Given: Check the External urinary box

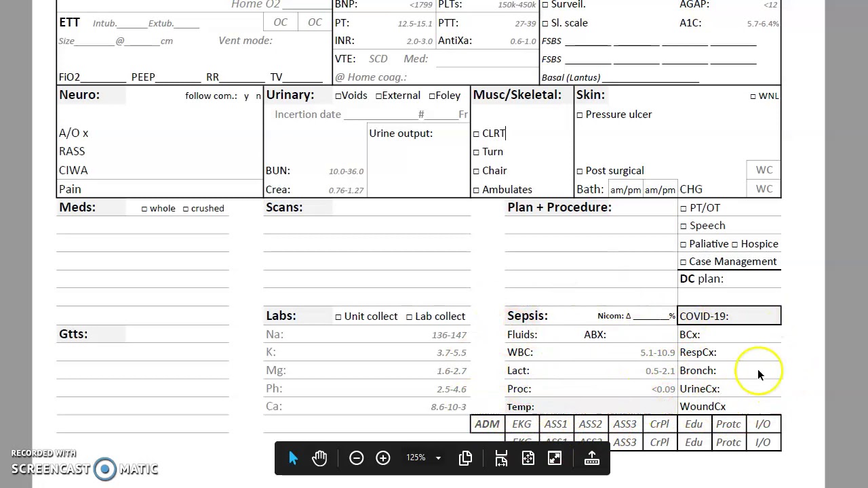Looking at the screenshot, I should click(x=378, y=96).
